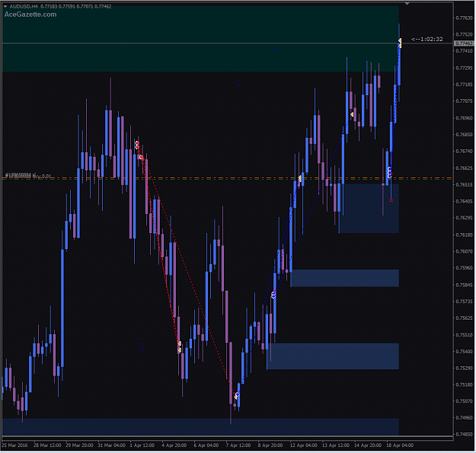Click the 13 Apr 12:00 time axis label

coord(336,445)
